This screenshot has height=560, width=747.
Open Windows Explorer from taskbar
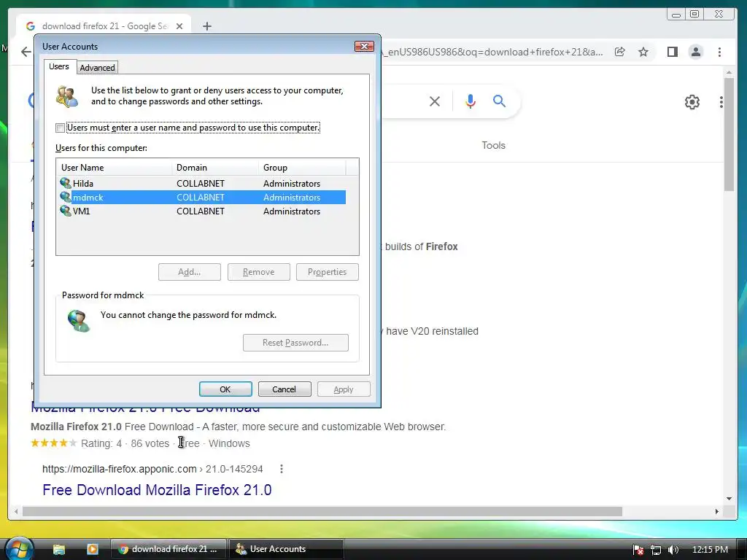pos(58,549)
